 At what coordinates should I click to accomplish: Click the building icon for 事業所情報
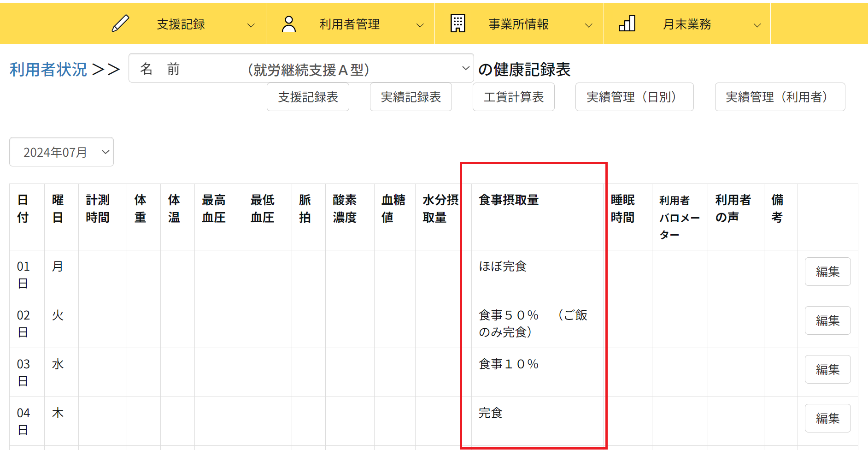click(x=457, y=24)
